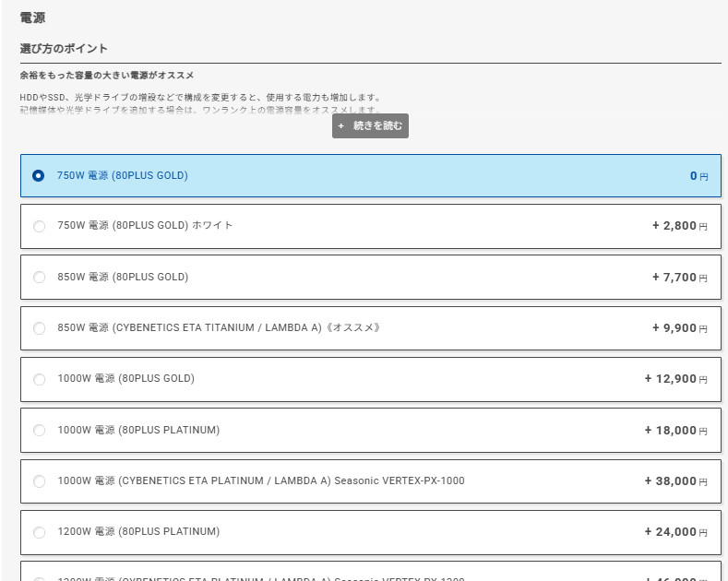
Task: Click the 0円 price on the selected option
Action: coord(698,176)
